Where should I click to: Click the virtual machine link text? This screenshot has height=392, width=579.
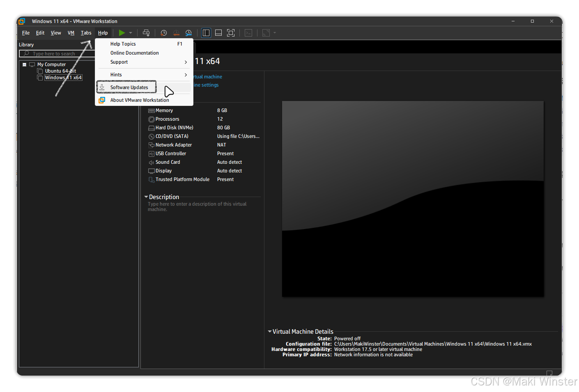pyautogui.click(x=207, y=77)
